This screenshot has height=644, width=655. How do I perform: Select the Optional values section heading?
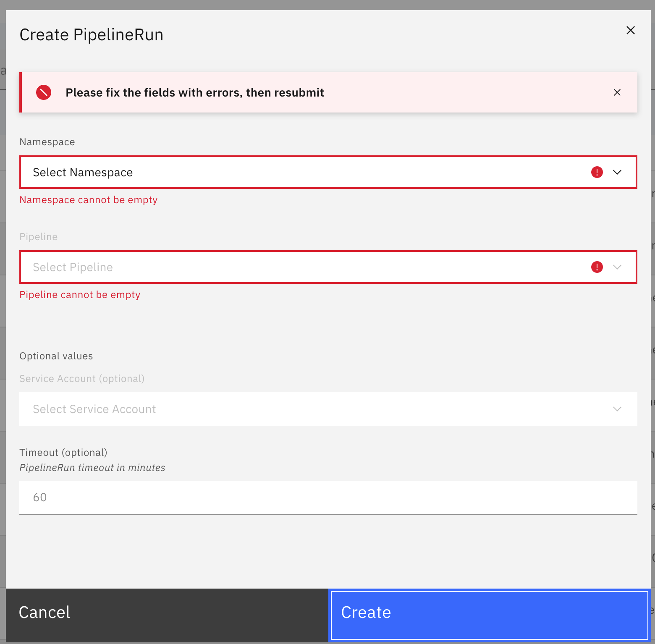[56, 356]
